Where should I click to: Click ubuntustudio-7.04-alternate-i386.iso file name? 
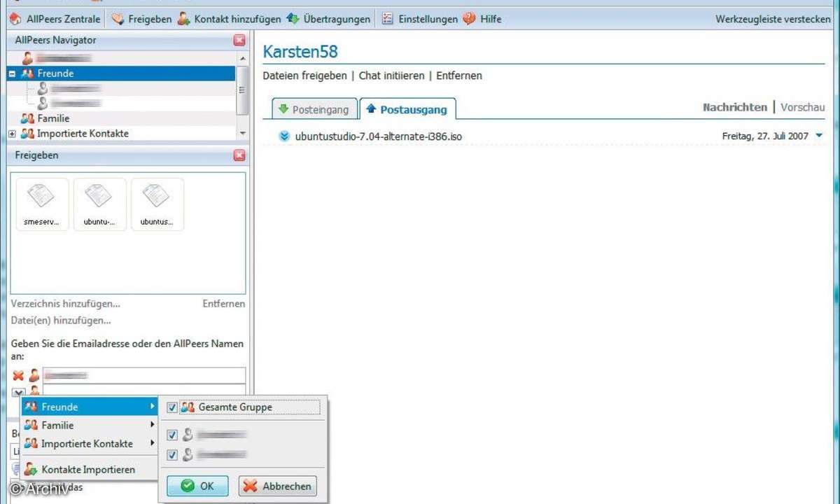[x=379, y=136]
